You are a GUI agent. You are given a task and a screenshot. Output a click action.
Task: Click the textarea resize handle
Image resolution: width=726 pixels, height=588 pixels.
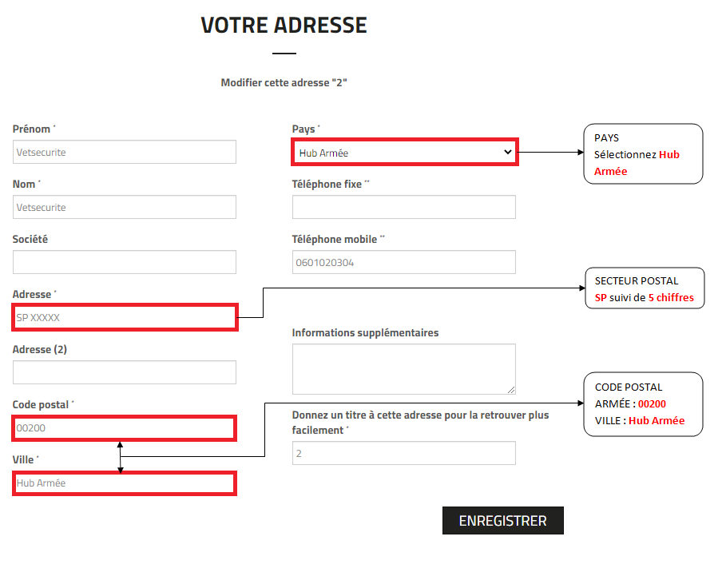tap(511, 390)
